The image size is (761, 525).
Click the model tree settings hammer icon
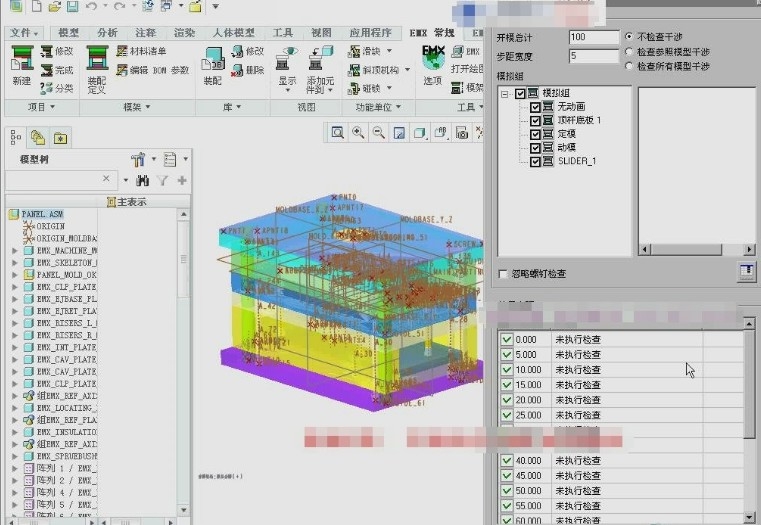(x=138, y=159)
